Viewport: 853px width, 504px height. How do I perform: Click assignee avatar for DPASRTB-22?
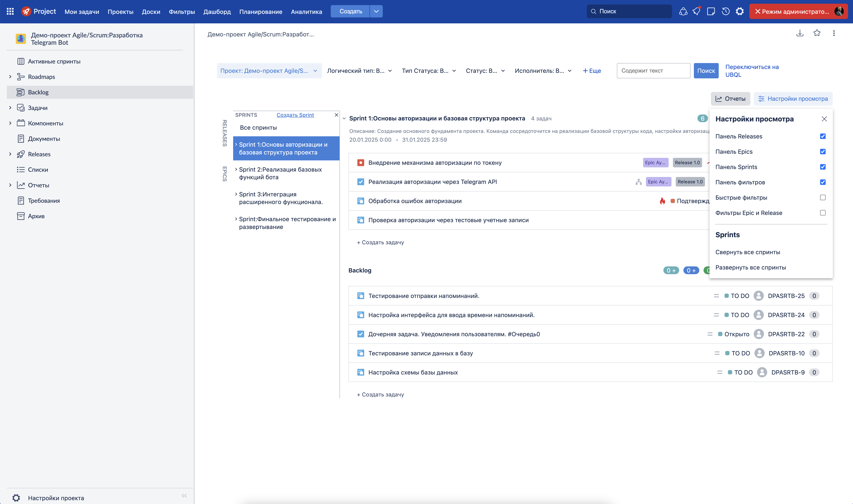click(x=759, y=334)
